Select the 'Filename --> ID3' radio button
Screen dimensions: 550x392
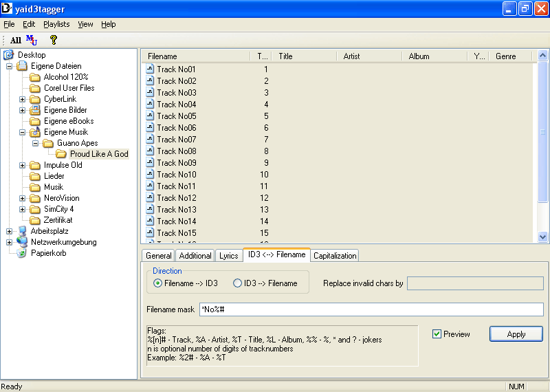point(158,283)
